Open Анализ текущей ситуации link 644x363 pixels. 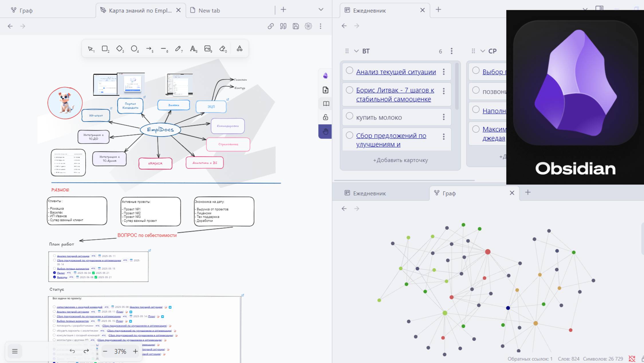point(396,72)
